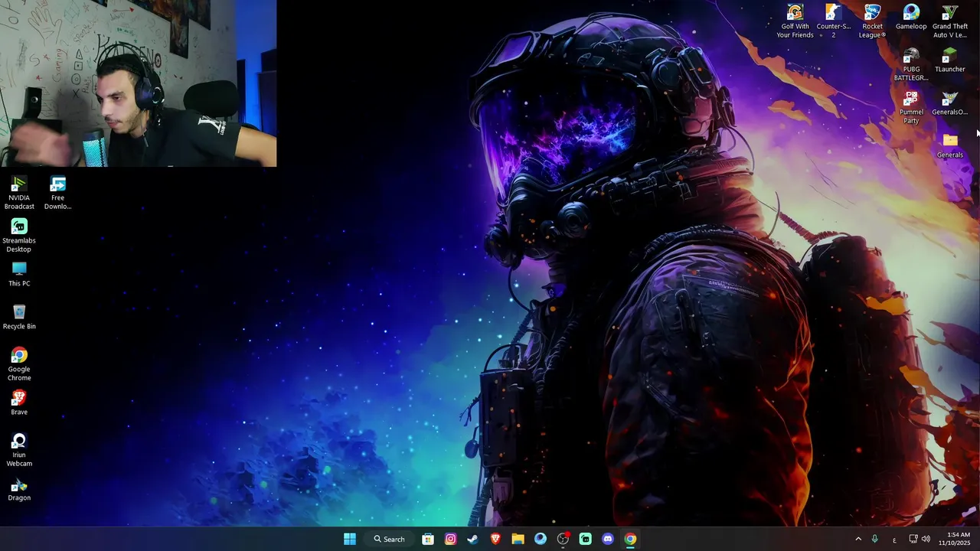980x551 pixels.
Task: Open the Windows Start menu
Action: tap(350, 539)
